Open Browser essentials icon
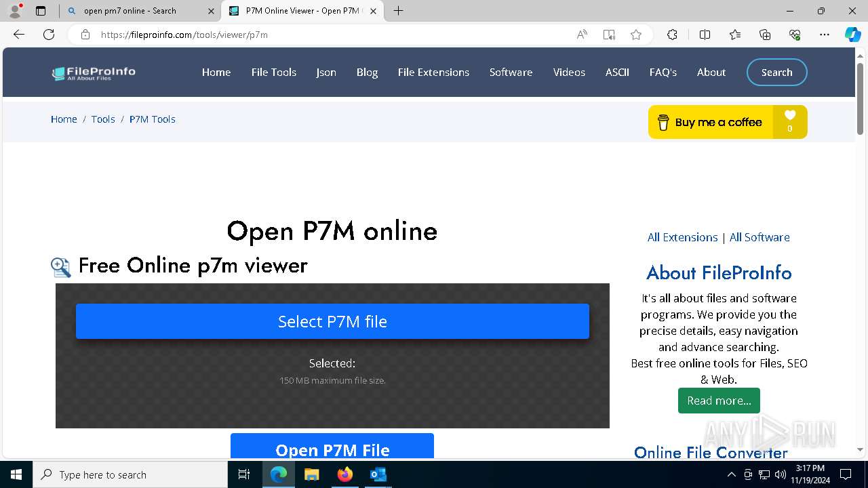The height and width of the screenshot is (488, 868). tap(795, 35)
